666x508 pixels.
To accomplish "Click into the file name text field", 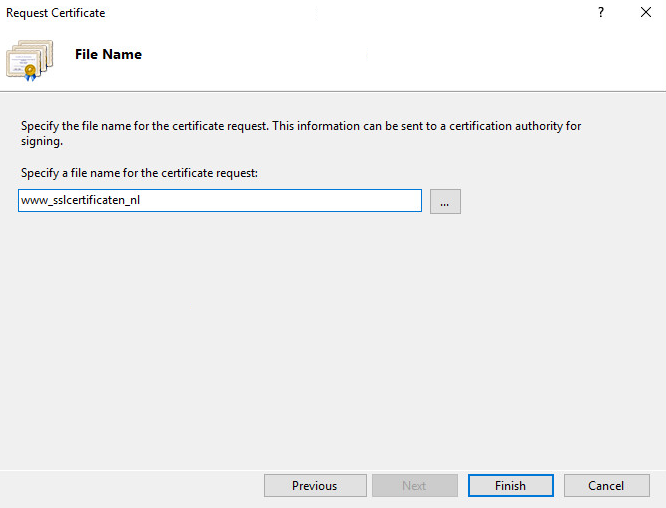I will [220, 201].
